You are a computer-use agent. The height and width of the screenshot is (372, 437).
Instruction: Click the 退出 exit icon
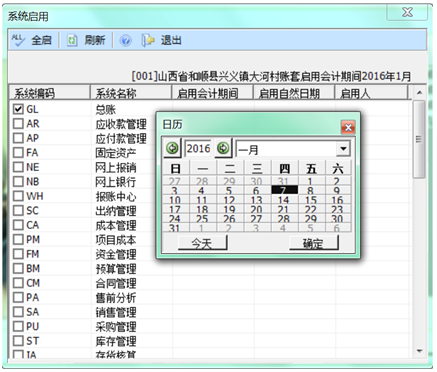pyautogui.click(x=148, y=41)
